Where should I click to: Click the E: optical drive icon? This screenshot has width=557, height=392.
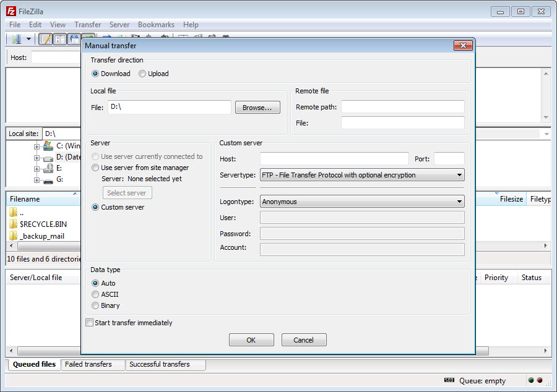point(48,169)
